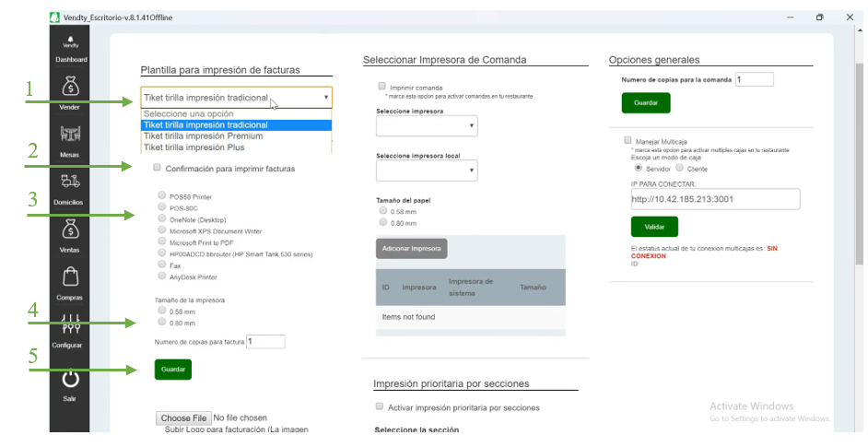Click the Configurar sliders icon
Screen dimensions: 868x447
70,323
